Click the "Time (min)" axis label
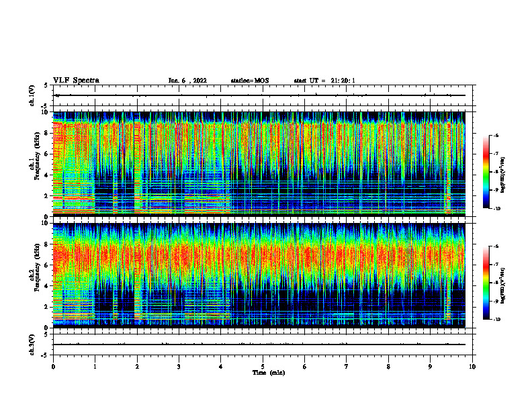Screen dimensions: 532x411 point(269,373)
